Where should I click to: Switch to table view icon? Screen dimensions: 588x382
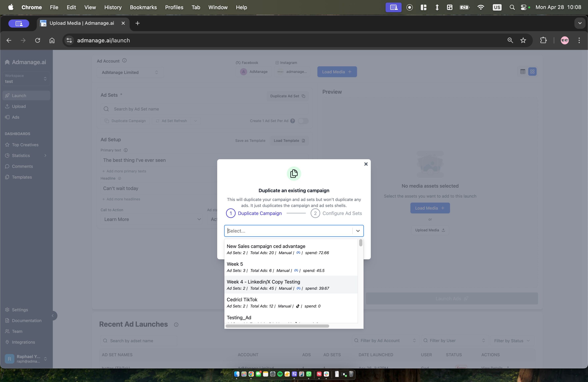pos(523,72)
